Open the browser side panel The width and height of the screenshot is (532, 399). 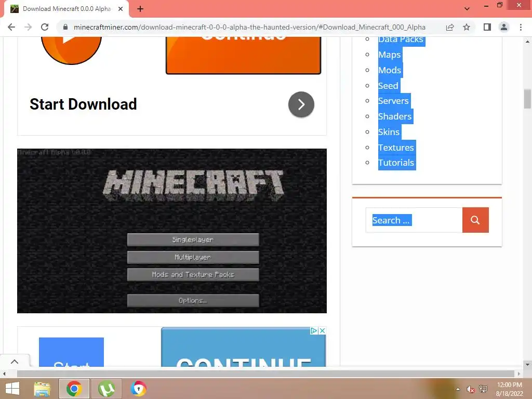point(487,27)
